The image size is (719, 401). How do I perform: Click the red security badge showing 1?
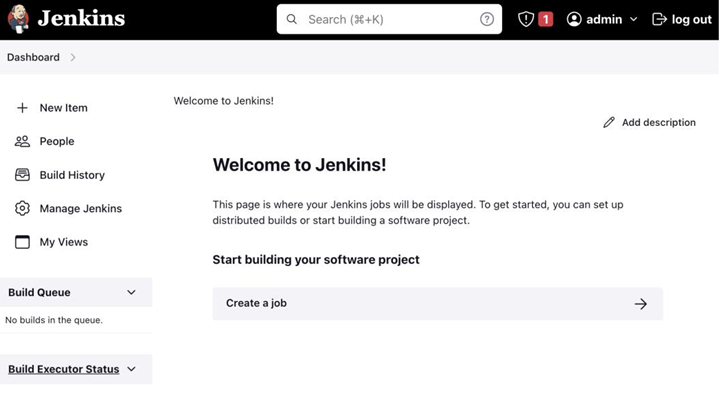click(545, 19)
